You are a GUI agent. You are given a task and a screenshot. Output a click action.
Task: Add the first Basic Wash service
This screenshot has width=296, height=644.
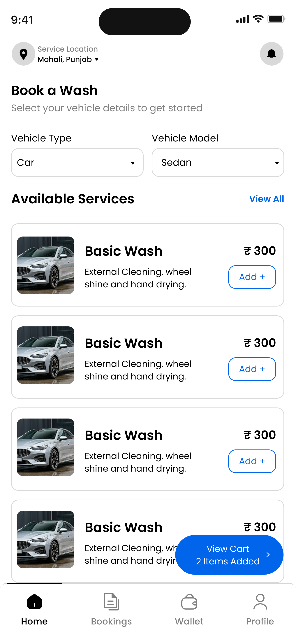[252, 277]
